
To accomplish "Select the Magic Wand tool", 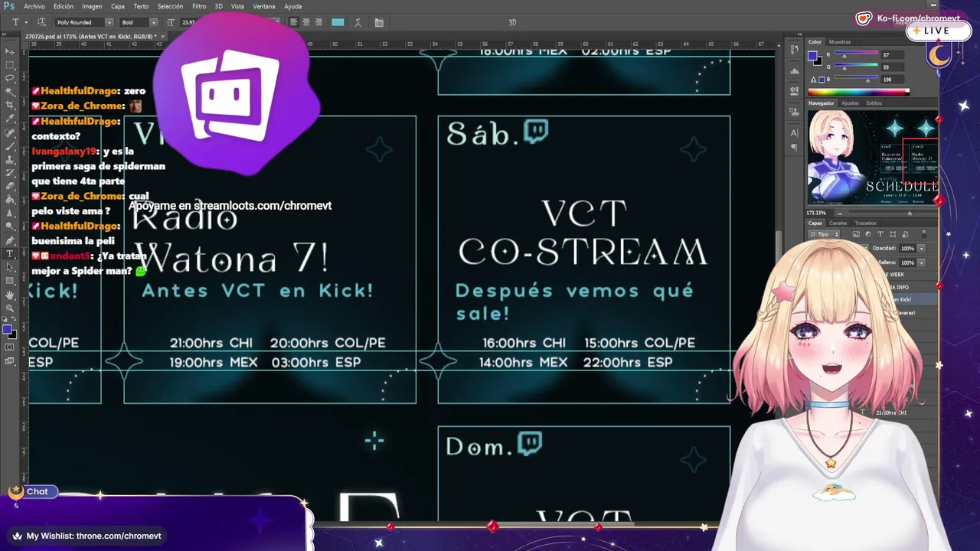I will [x=10, y=92].
